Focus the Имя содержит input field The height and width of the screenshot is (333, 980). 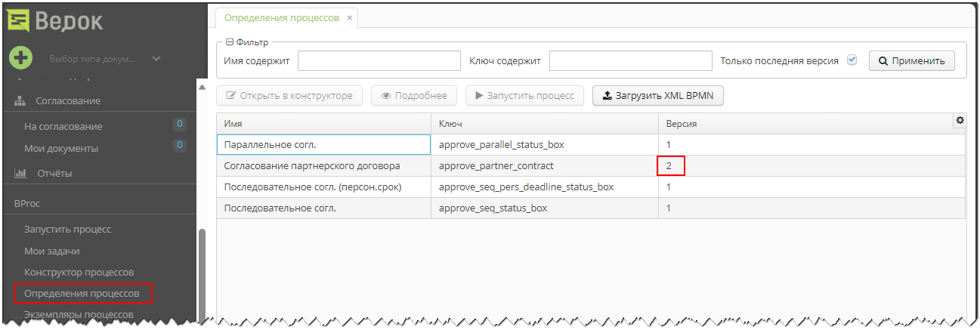click(x=379, y=61)
